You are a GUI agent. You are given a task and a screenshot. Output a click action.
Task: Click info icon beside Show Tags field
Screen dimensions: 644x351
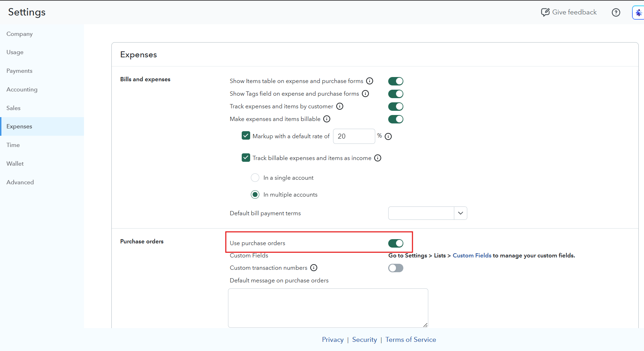(x=365, y=94)
